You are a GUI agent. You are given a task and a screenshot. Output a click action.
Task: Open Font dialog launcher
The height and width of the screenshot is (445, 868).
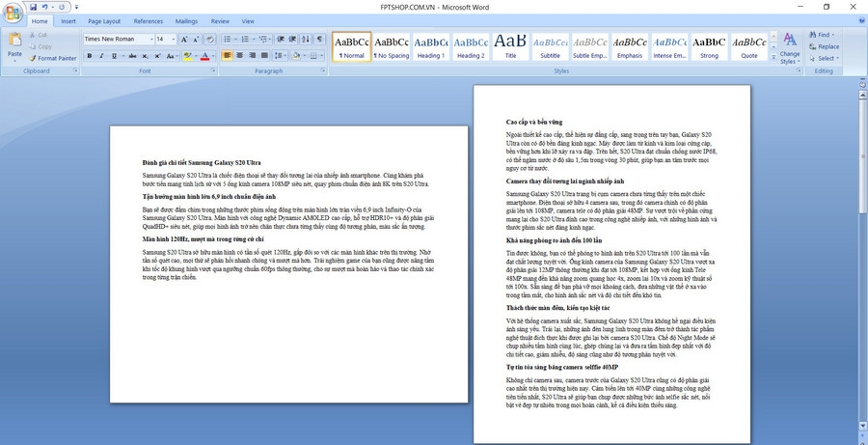tap(213, 70)
